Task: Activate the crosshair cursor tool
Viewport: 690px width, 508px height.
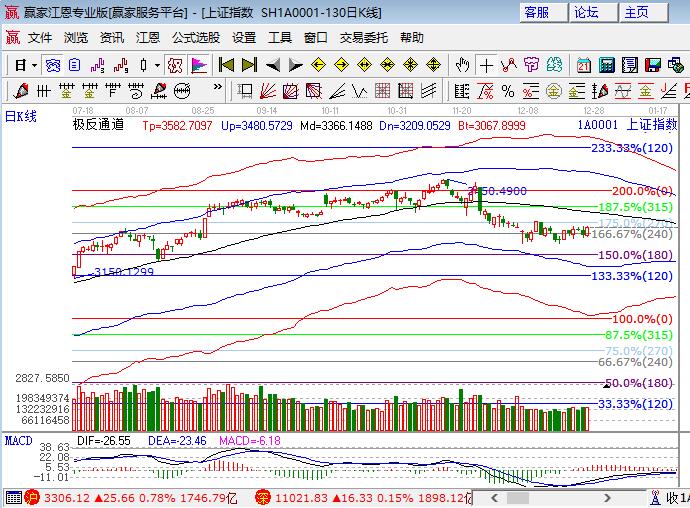Action: tap(486, 65)
